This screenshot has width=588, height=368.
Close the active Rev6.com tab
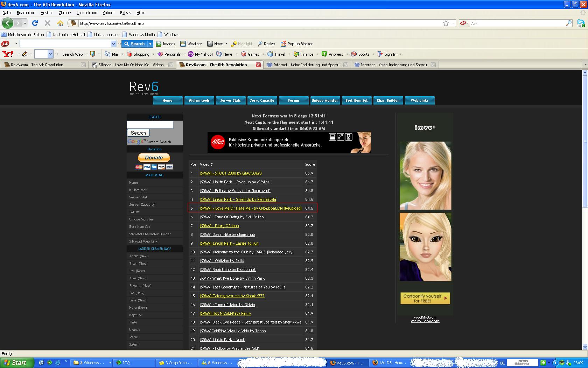258,65
